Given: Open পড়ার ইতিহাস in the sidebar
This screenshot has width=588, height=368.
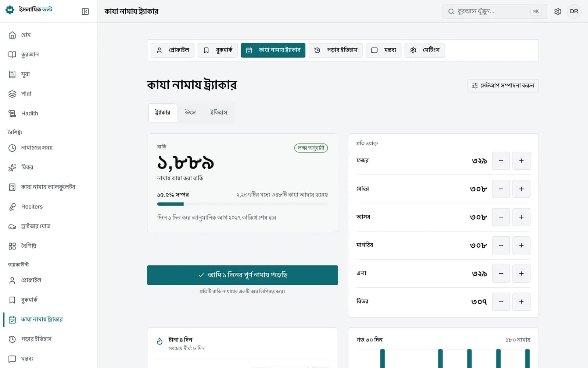Looking at the screenshot, I should click(x=49, y=339).
